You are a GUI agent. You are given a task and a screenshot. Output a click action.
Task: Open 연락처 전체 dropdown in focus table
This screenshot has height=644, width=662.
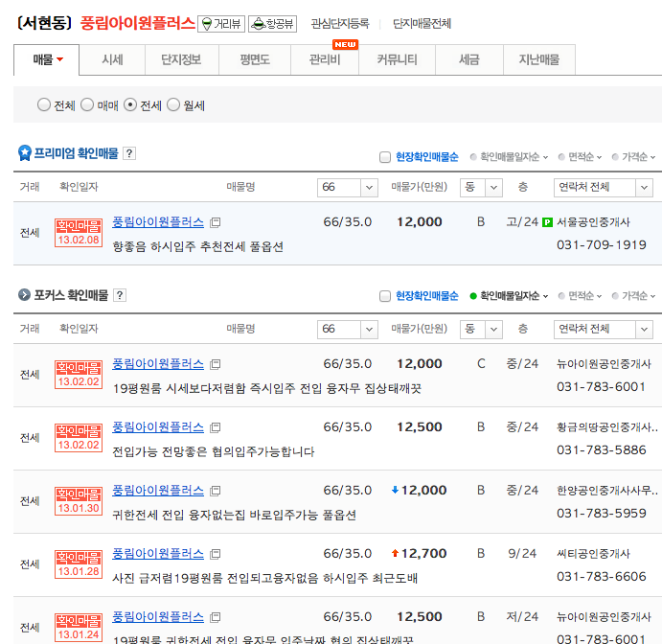coord(604,330)
